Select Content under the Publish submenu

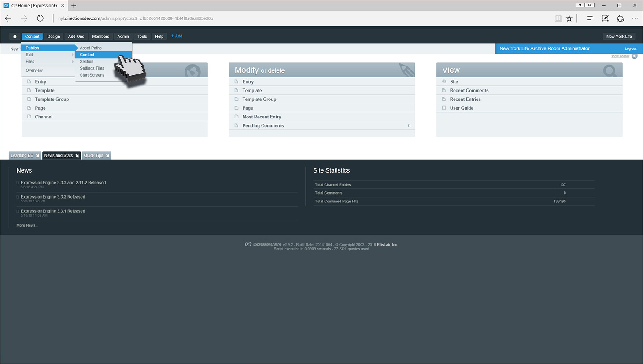click(x=87, y=55)
